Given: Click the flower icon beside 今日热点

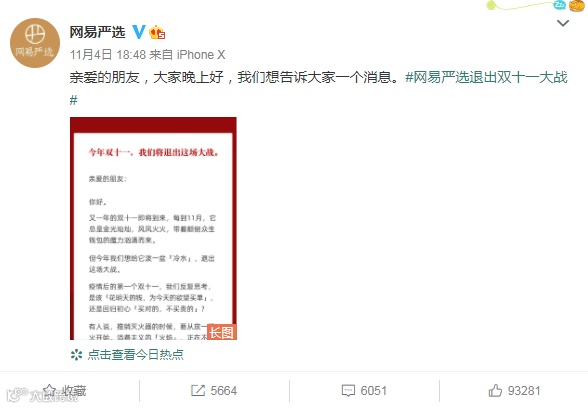Looking at the screenshot, I should pyautogui.click(x=76, y=355).
